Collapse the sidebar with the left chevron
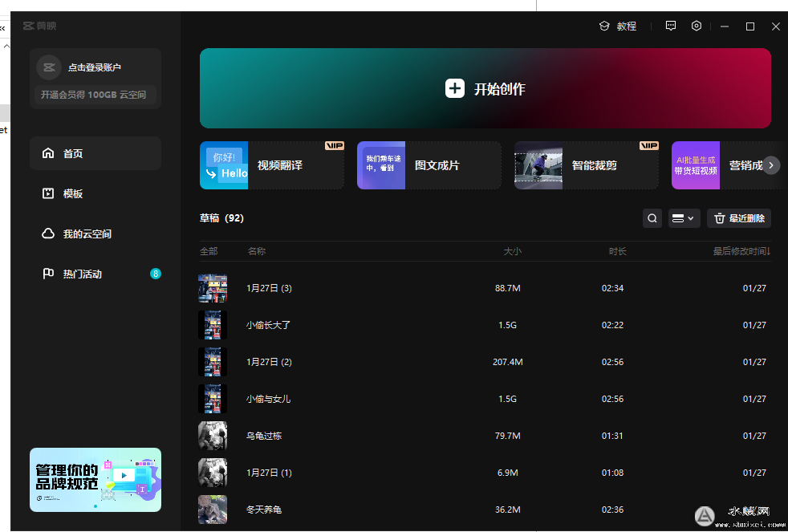The height and width of the screenshot is (532, 788). point(3,26)
